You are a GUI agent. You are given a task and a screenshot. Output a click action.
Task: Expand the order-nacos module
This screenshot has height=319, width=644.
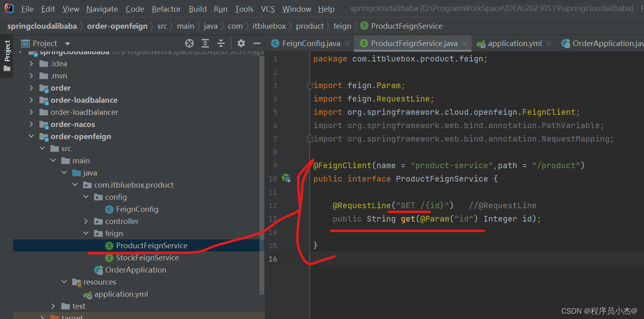click(31, 124)
